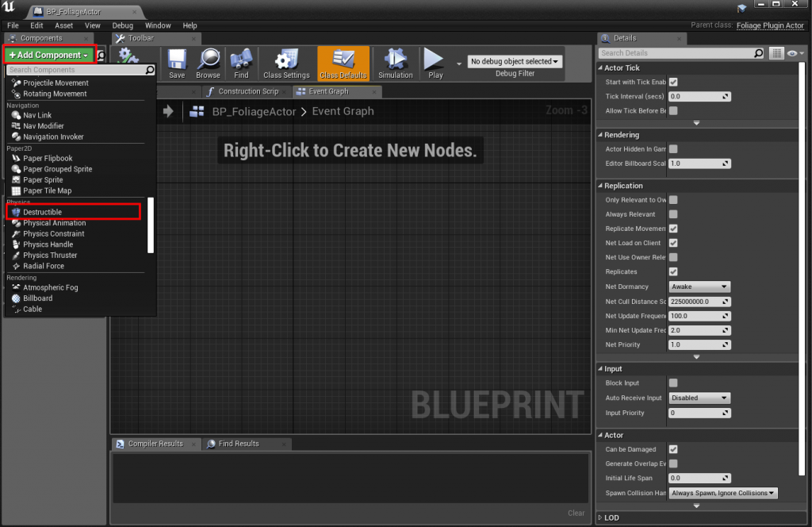Open the Compiler Results tab
Image resolution: width=812 pixels, height=527 pixels.
point(155,444)
